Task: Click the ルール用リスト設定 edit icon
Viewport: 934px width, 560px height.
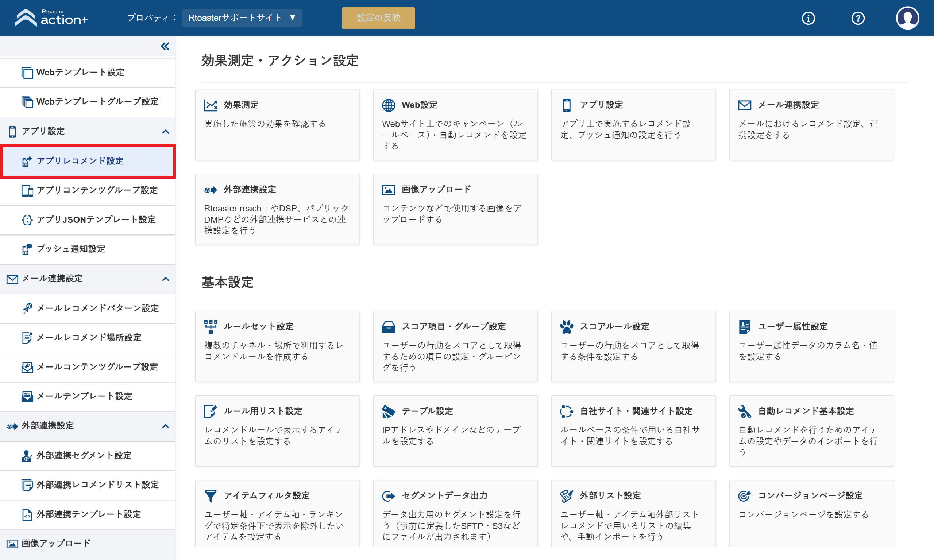Action: (x=211, y=411)
